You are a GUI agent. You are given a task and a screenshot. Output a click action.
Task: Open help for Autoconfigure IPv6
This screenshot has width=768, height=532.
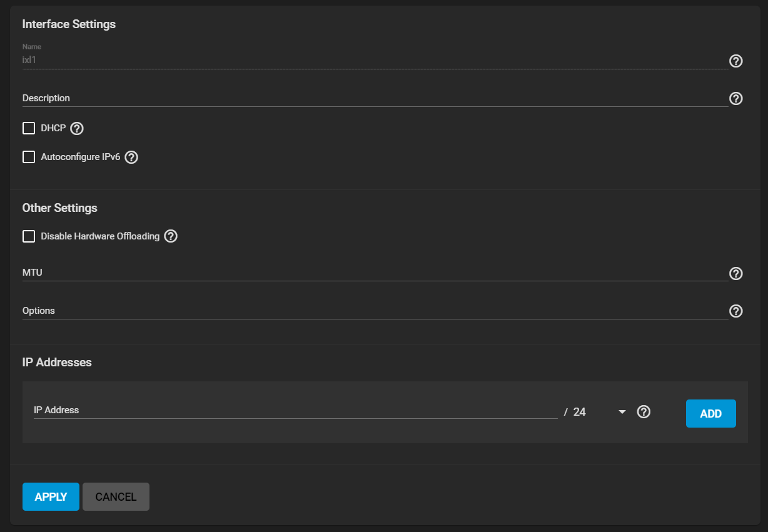tap(131, 157)
